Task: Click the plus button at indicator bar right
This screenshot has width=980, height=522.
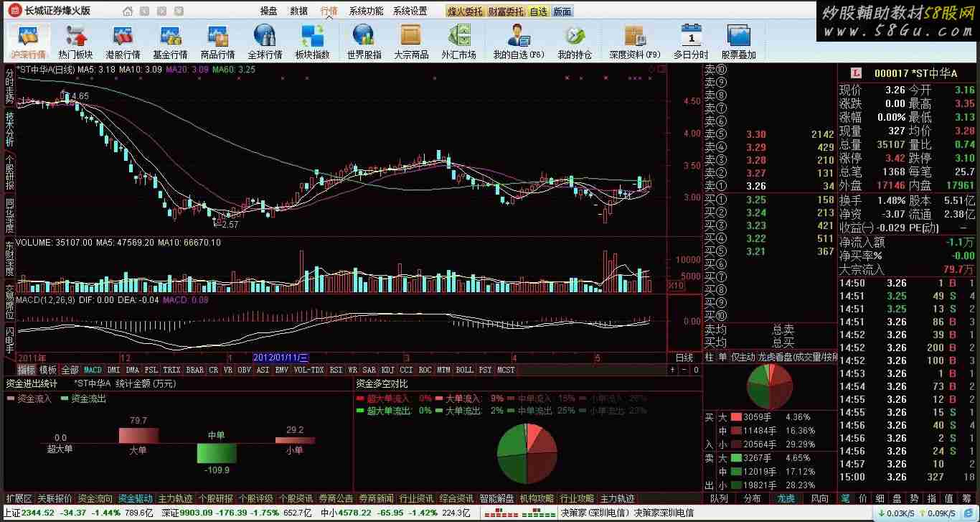Action: (672, 370)
